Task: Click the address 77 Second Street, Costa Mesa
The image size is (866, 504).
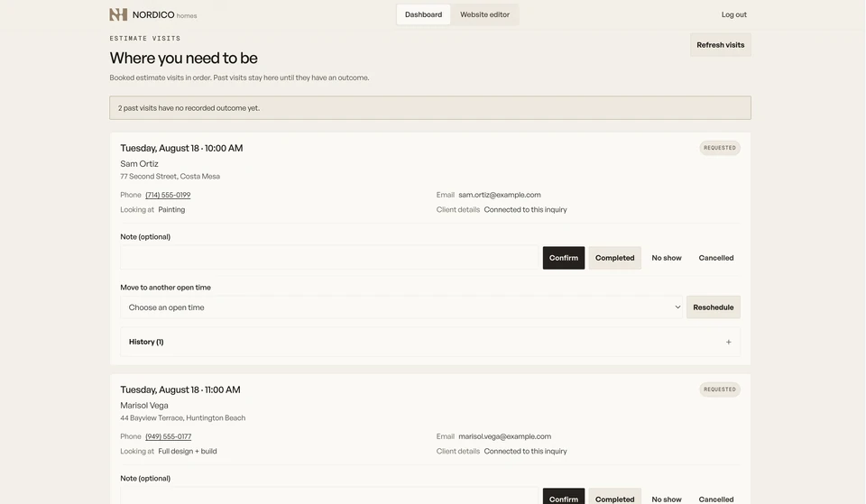Action: (x=170, y=176)
